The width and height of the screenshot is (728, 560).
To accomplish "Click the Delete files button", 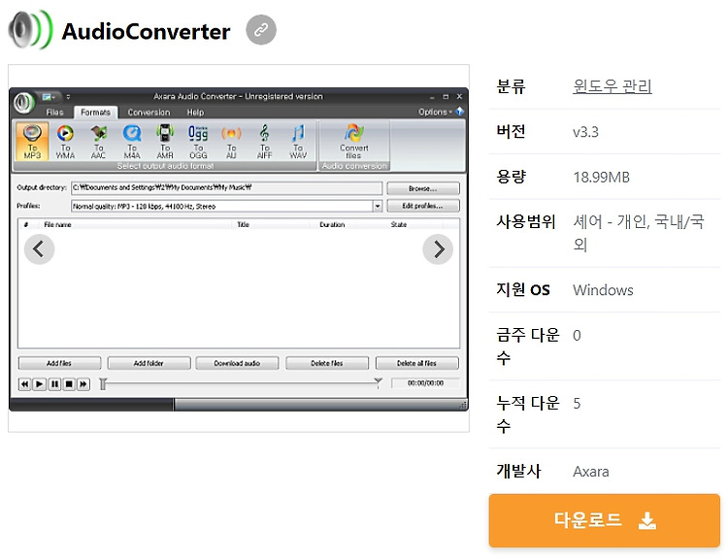I will (x=327, y=363).
